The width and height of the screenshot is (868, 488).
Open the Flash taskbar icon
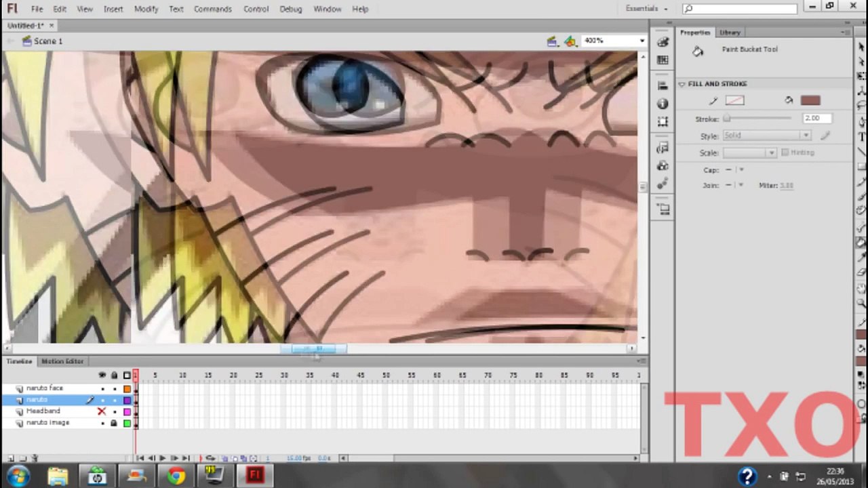tap(254, 475)
